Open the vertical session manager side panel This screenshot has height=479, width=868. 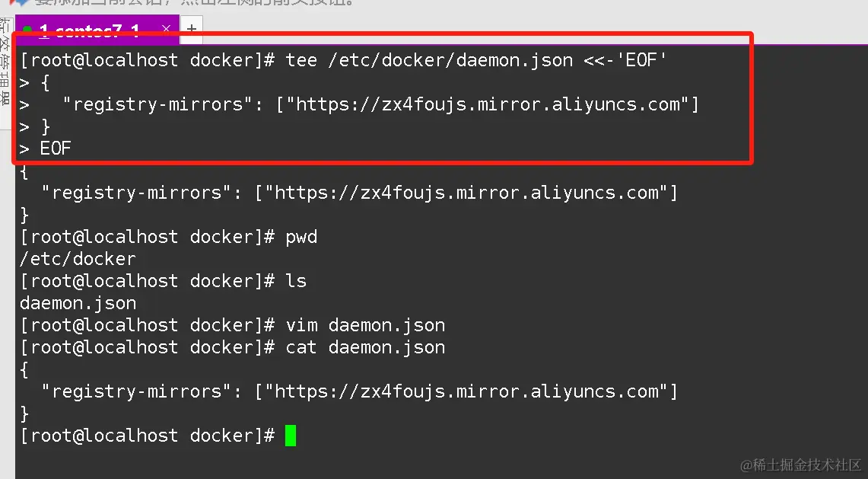[x=5, y=61]
